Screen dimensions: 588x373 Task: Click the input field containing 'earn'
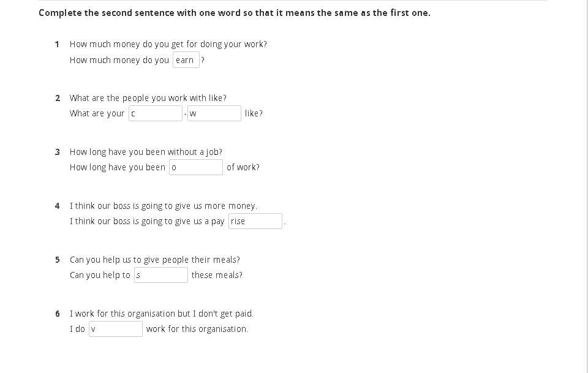[x=186, y=60]
